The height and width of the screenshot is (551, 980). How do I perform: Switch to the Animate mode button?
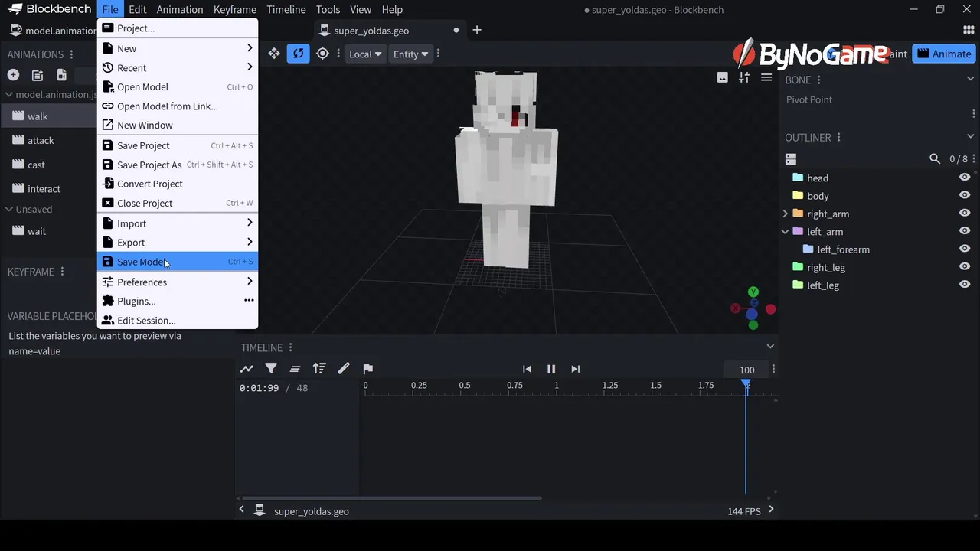coord(944,54)
